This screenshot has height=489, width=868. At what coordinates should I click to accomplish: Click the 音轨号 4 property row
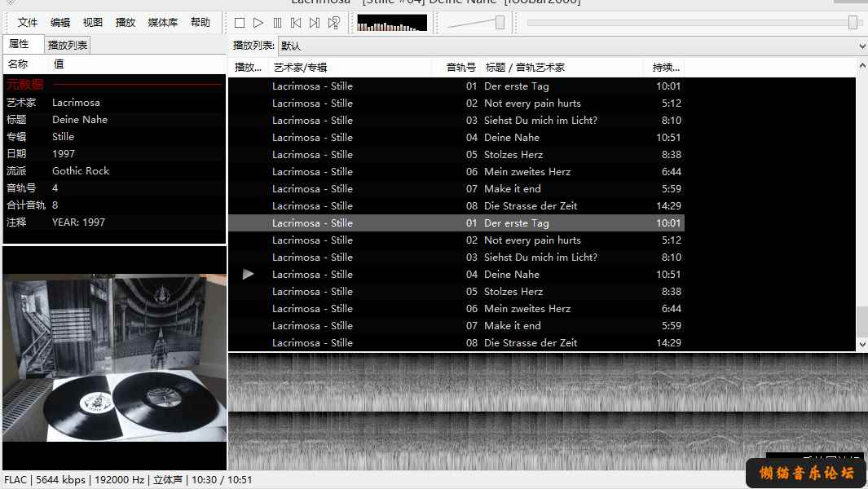tap(114, 188)
